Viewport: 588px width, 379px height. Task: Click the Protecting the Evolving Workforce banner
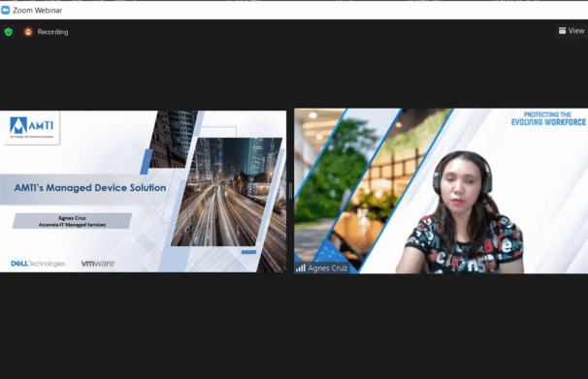548,118
